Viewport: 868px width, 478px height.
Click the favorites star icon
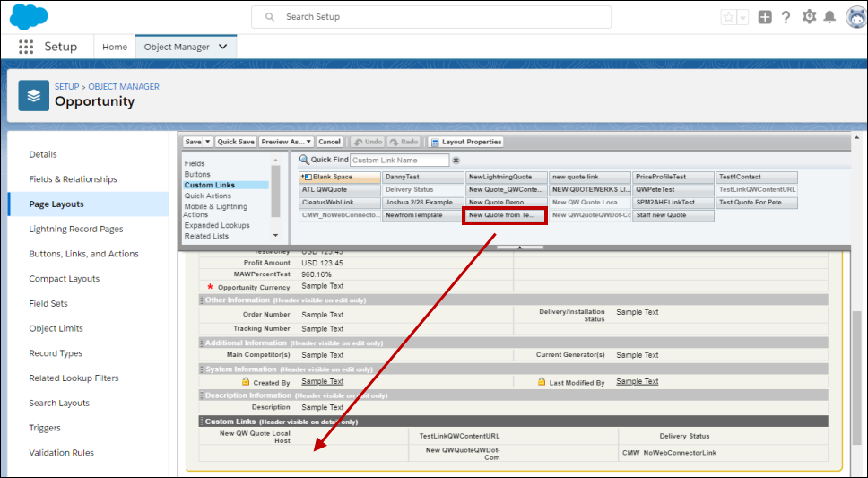click(728, 17)
